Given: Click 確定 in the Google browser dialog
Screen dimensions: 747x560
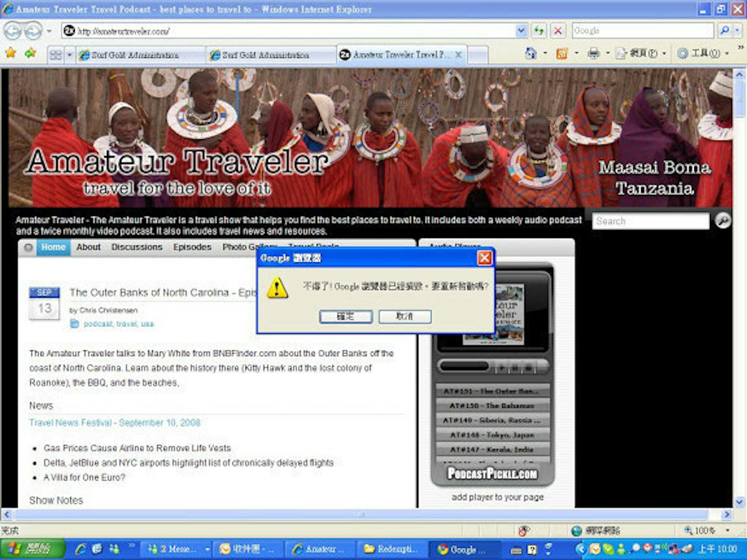Looking at the screenshot, I should tap(346, 317).
